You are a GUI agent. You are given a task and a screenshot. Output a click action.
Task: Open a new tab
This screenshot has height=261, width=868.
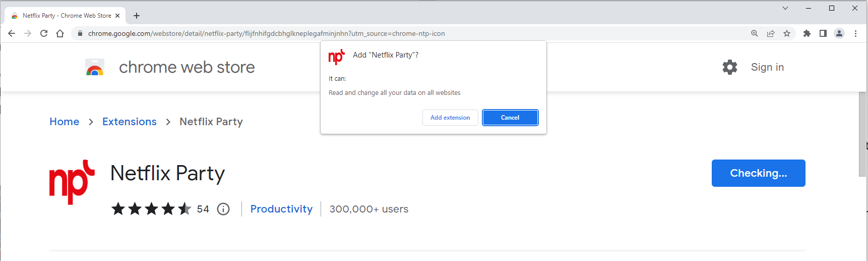137,16
